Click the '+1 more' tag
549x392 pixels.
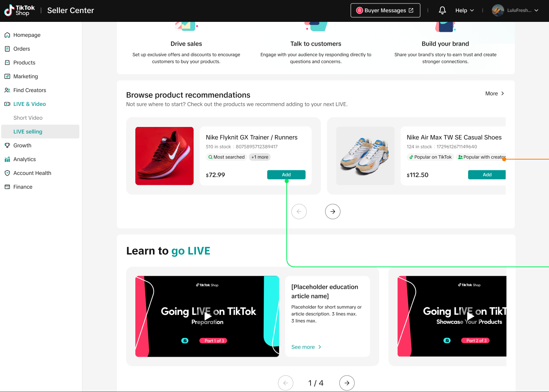pos(260,157)
